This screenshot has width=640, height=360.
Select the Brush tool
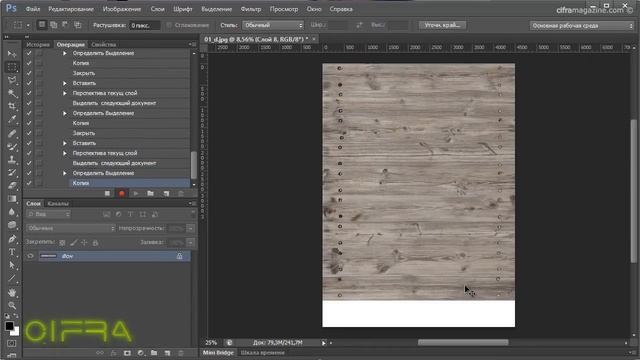coord(12,146)
